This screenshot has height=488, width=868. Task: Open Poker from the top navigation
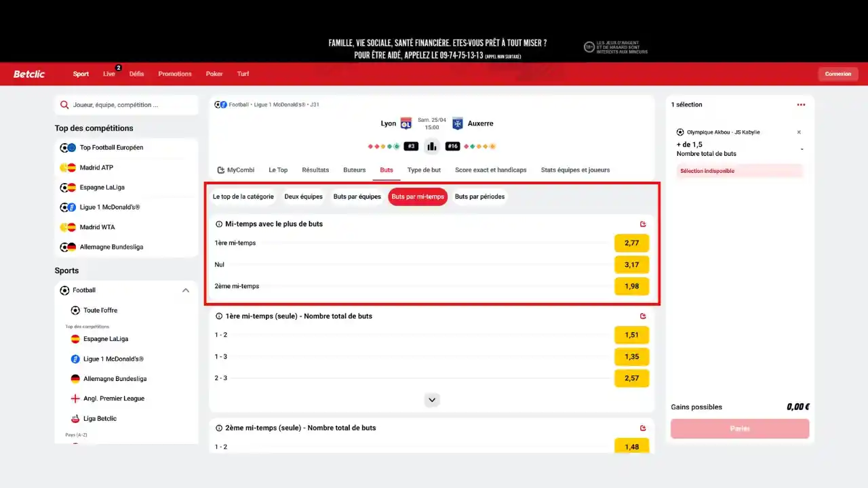click(x=214, y=74)
